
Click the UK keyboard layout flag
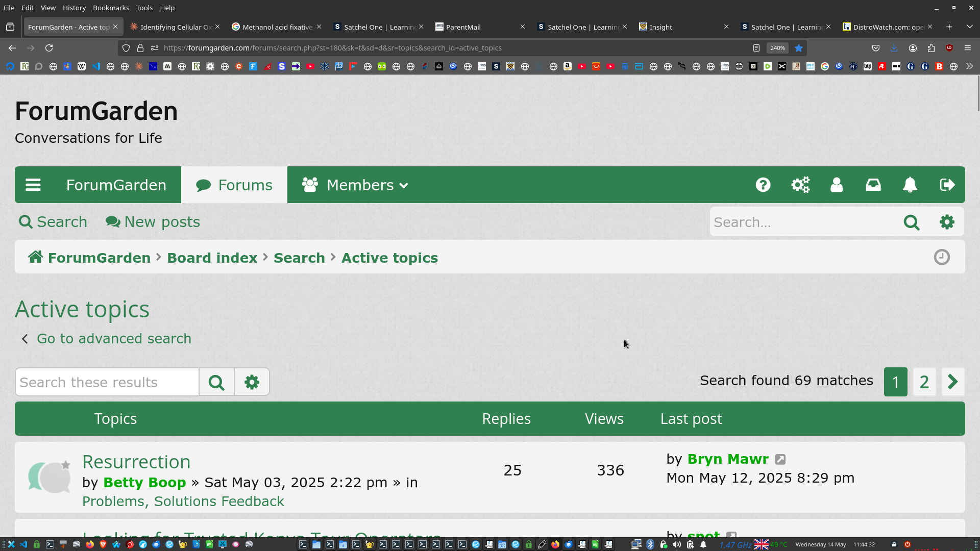coord(762,544)
